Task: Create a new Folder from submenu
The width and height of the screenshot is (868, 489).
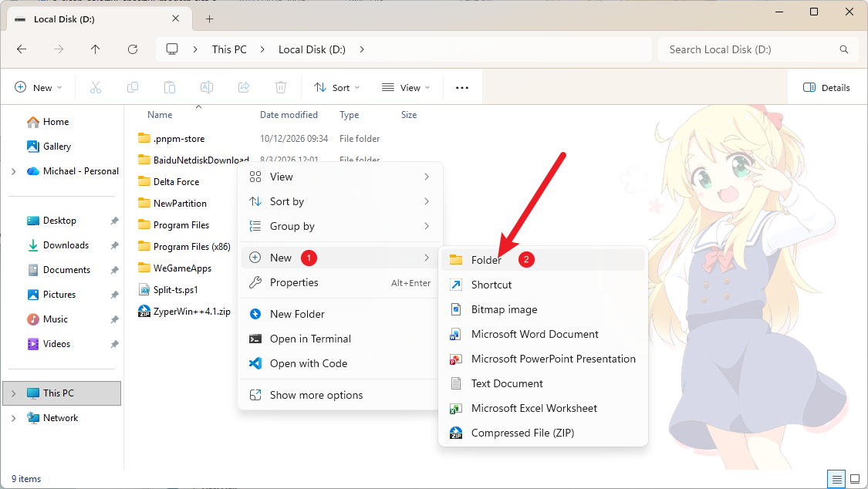Action: (543, 260)
